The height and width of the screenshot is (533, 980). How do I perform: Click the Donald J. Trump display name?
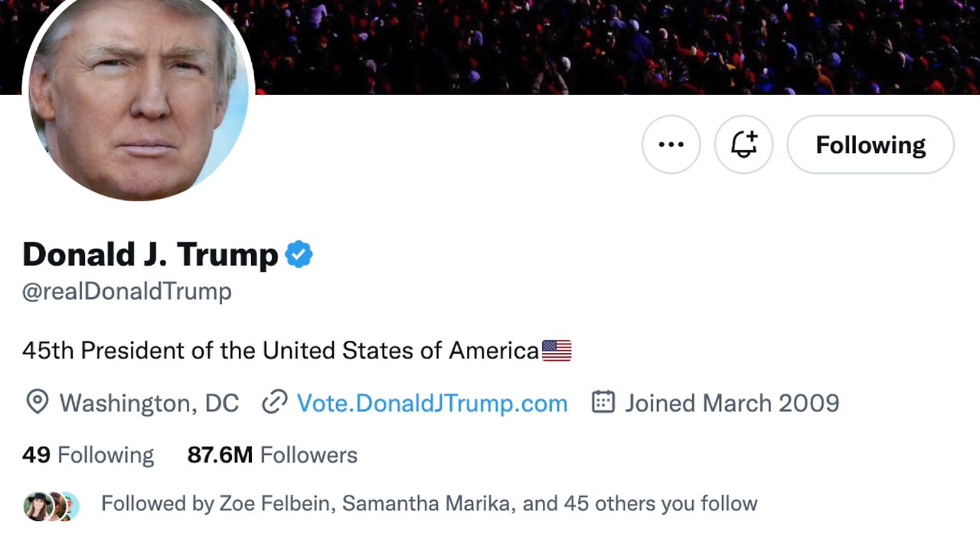(150, 254)
